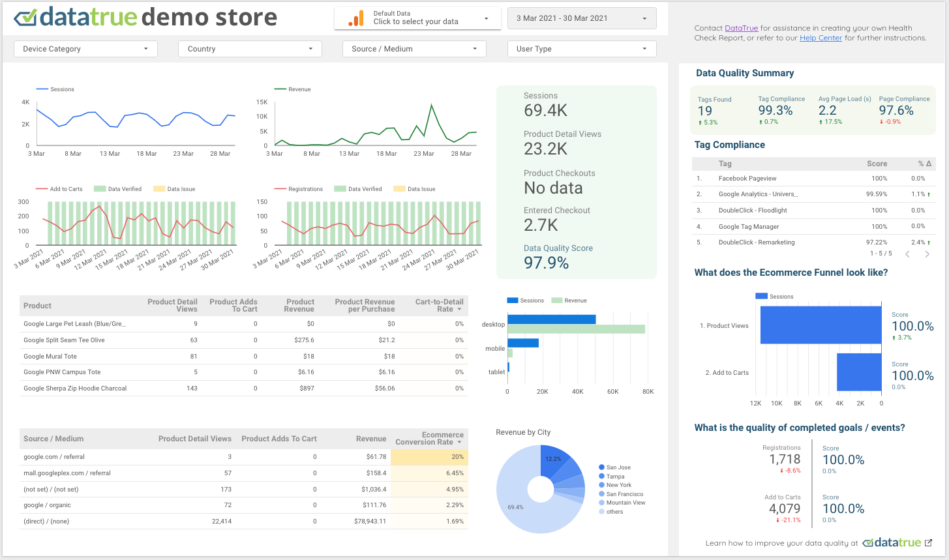Select the Google Mural Tote row

244,357
